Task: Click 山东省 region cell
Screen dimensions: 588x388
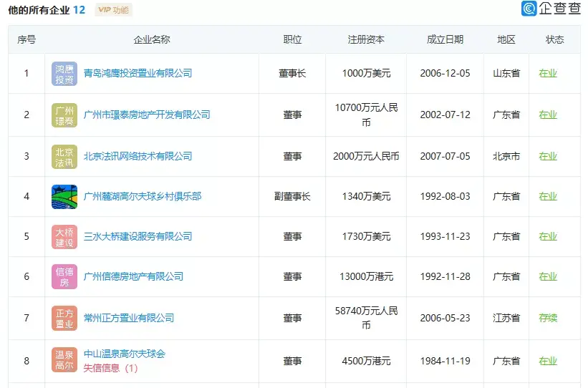Action: [506, 73]
